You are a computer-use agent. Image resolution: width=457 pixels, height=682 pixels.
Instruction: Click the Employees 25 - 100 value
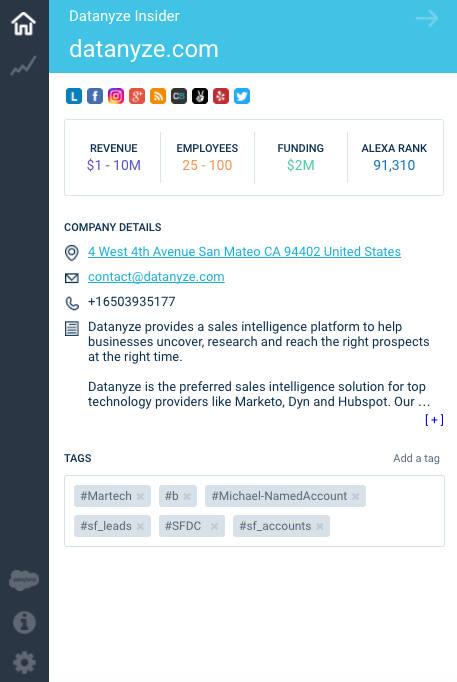coord(207,165)
